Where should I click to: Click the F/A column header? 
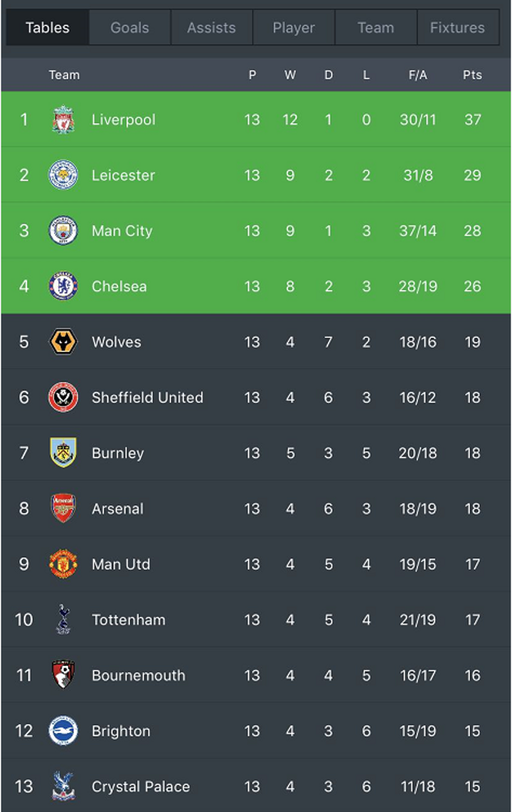[x=418, y=75]
